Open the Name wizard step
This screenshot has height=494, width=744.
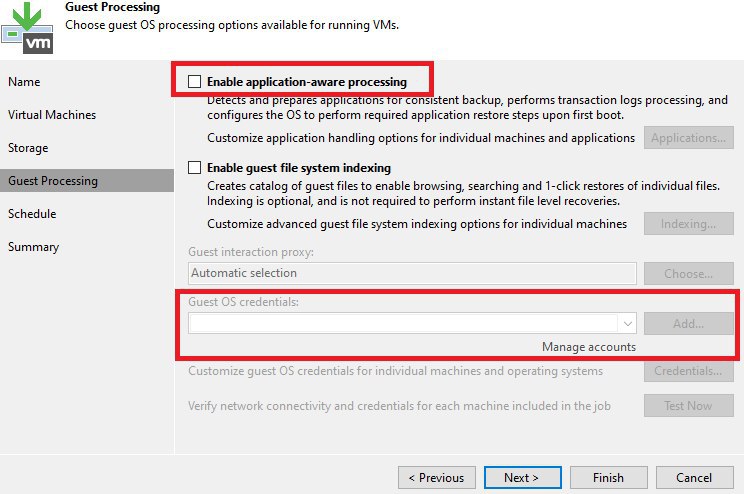(x=25, y=82)
